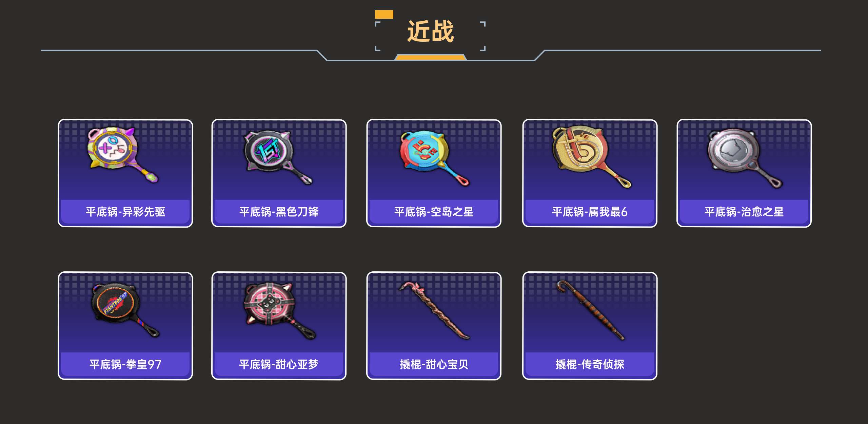
Task: Click the 撬棍-甜心宝贝 label text
Action: tap(434, 365)
